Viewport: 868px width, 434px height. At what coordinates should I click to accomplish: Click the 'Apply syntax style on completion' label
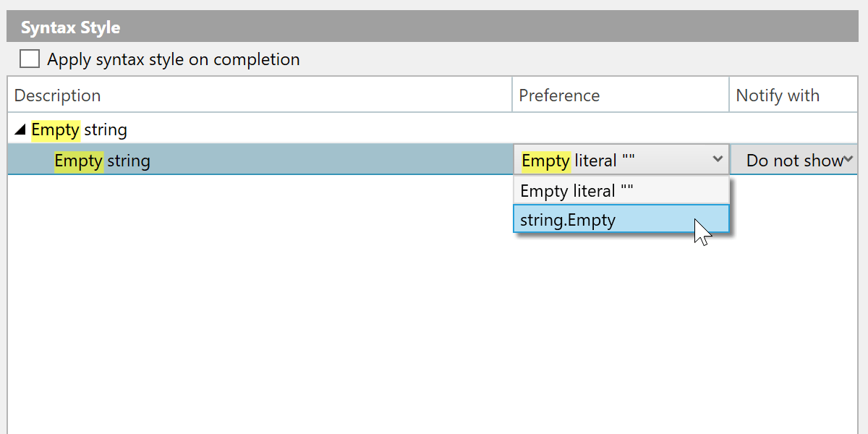[174, 59]
